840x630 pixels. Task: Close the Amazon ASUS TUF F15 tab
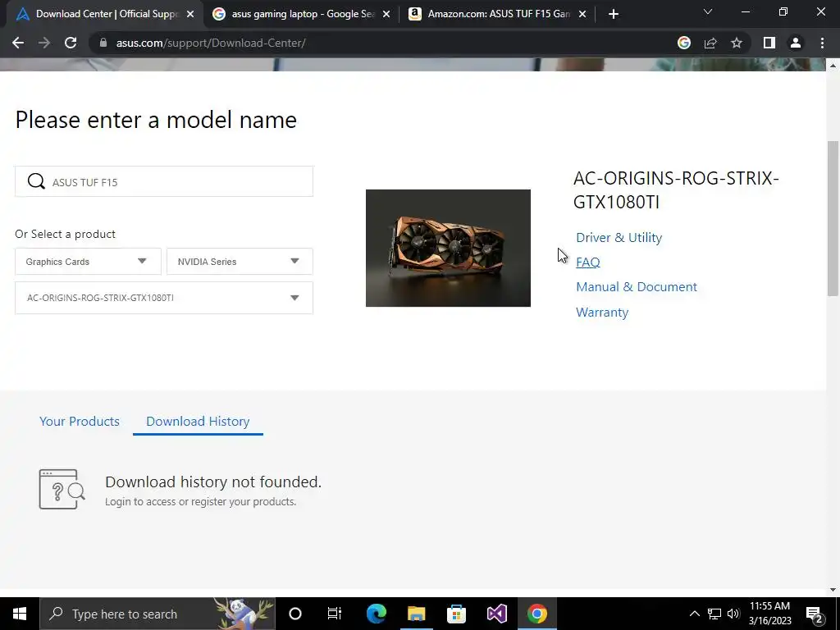click(582, 14)
